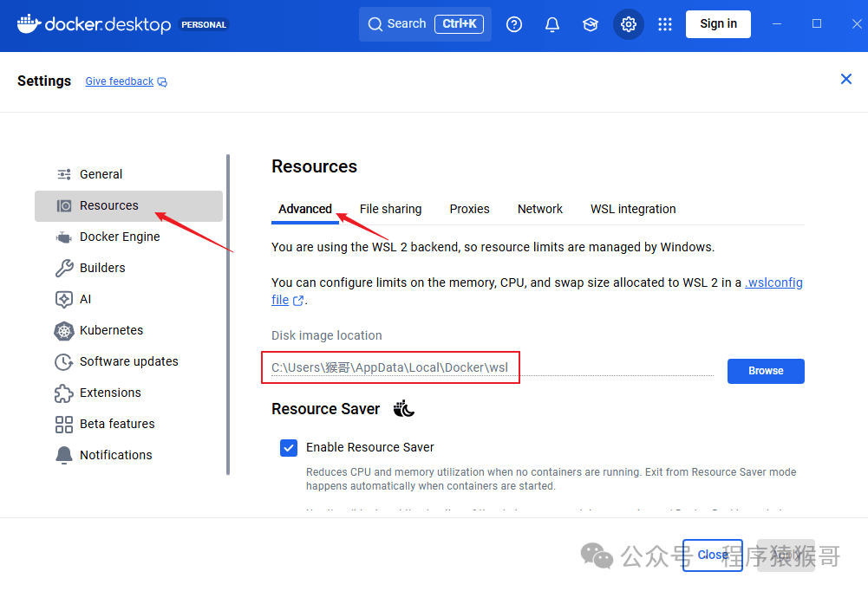Image resolution: width=868 pixels, height=591 pixels.
Task: Open the Learning center graduation cap icon
Action: (591, 24)
